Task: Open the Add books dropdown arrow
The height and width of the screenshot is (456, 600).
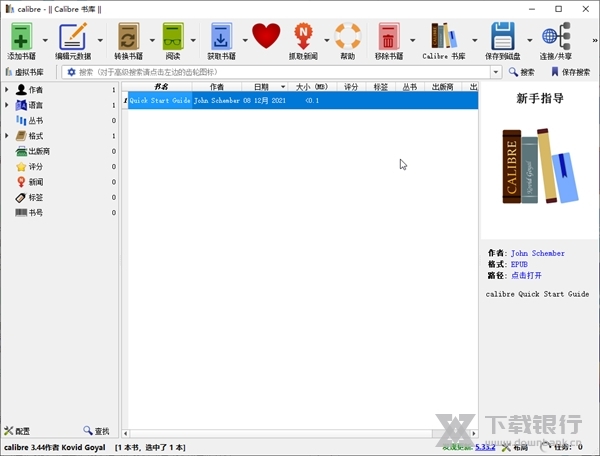Action: [45, 40]
